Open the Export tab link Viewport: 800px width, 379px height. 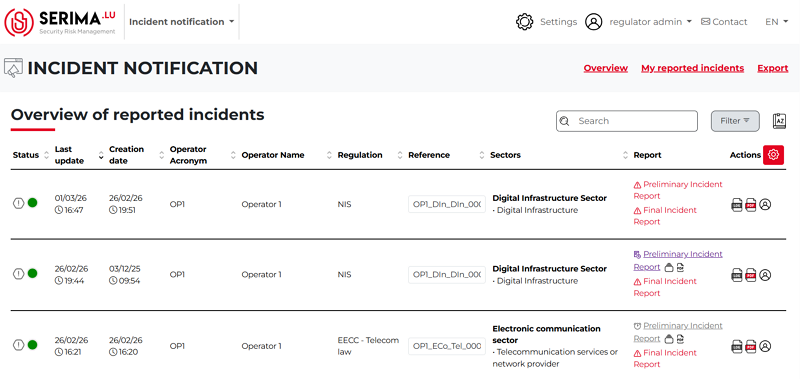point(772,68)
